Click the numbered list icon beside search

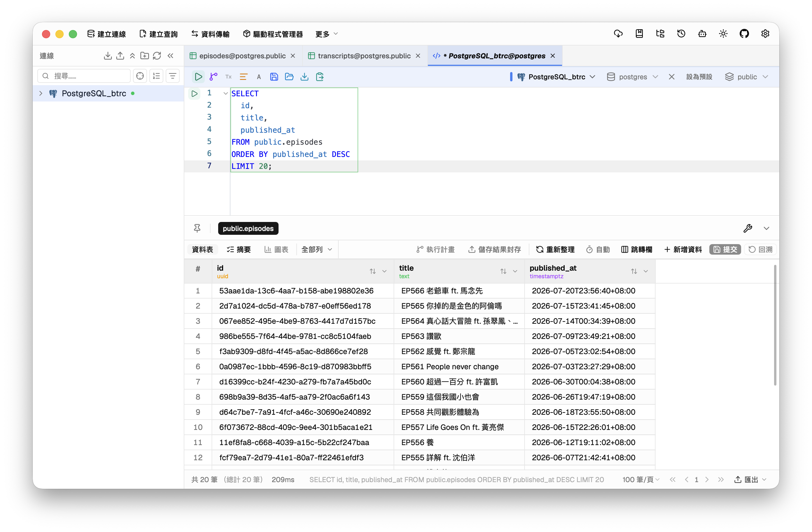click(156, 76)
